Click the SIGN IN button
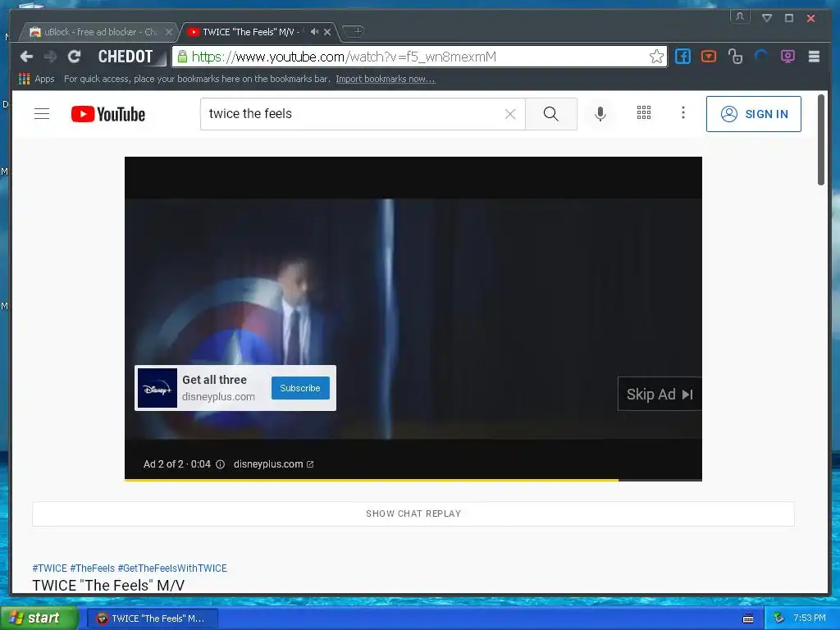Screen dimensions: 840x630 click(x=754, y=114)
